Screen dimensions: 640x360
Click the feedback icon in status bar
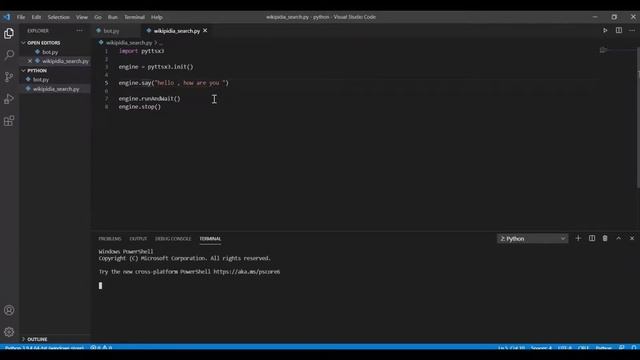(x=622, y=348)
